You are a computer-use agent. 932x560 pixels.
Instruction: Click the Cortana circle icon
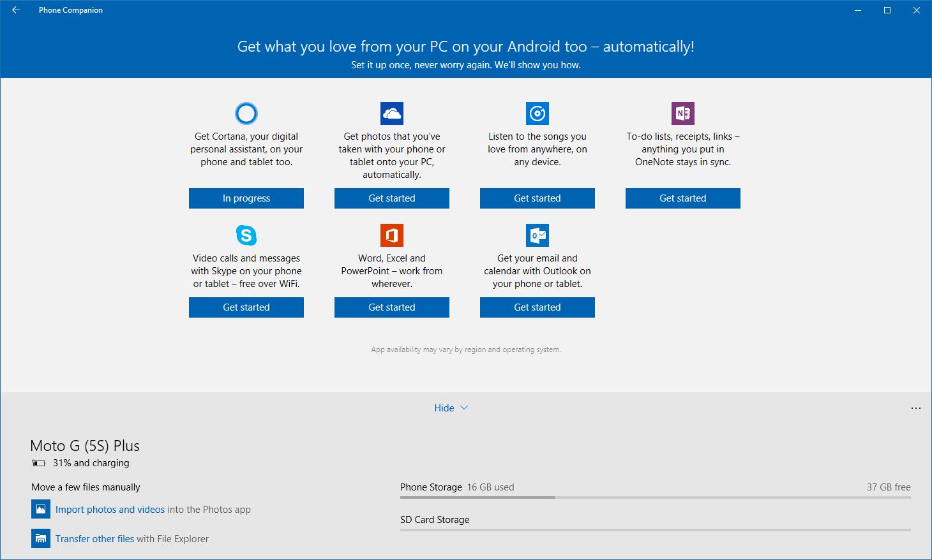tap(246, 114)
